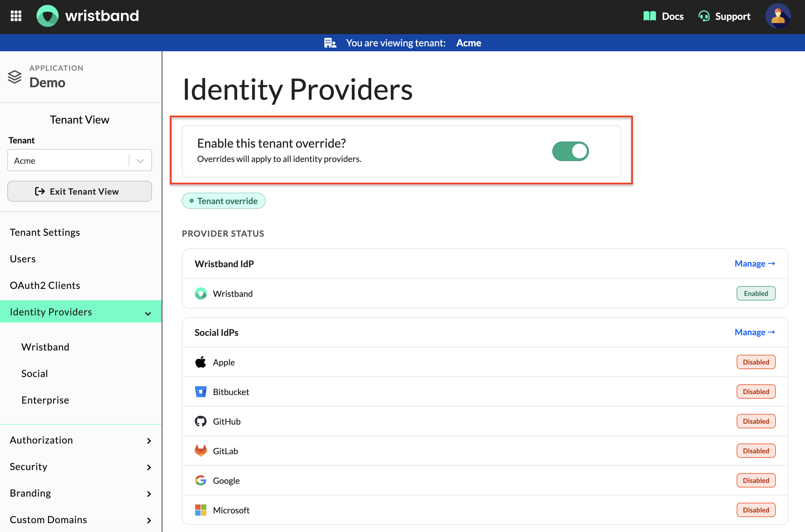This screenshot has width=805, height=532.
Task: Click the PROVIDER STATUS label
Action: (x=223, y=233)
